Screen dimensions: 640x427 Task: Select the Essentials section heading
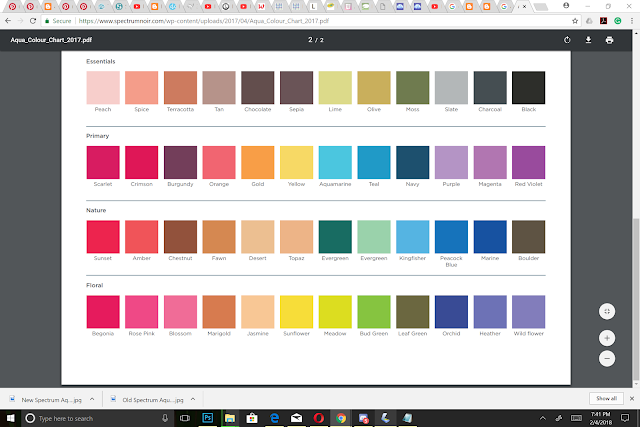100,61
